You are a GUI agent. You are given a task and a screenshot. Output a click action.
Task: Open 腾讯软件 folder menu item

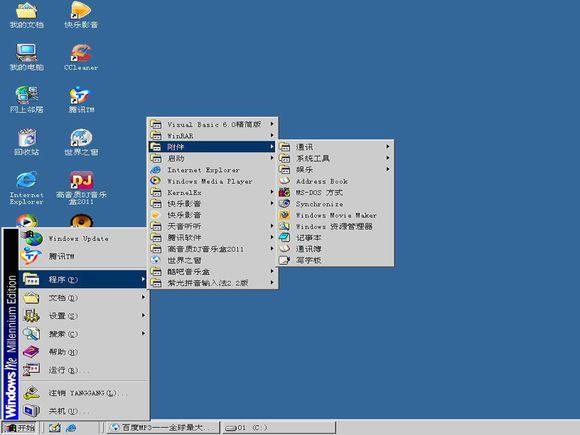pos(212,237)
